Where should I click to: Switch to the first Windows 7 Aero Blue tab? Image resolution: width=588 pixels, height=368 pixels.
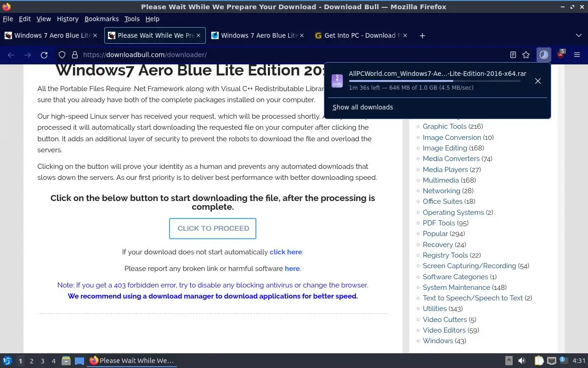[51, 35]
